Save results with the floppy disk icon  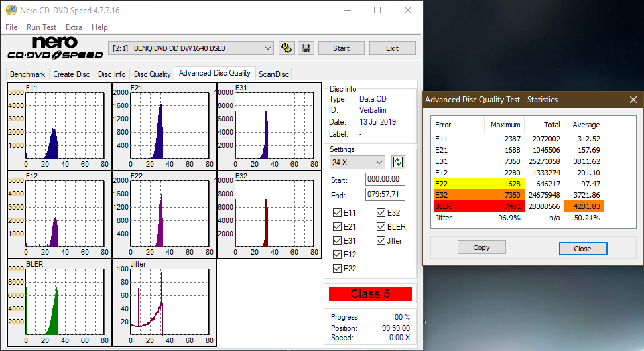pos(306,48)
